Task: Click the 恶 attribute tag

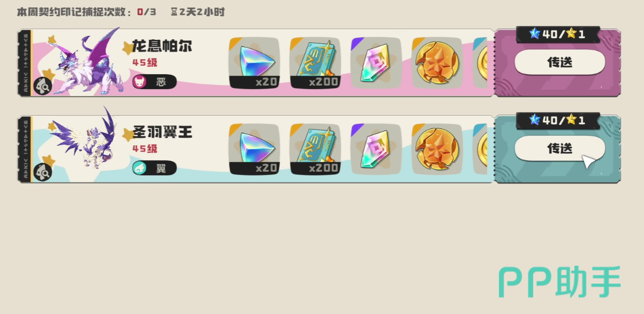Action: [154, 82]
